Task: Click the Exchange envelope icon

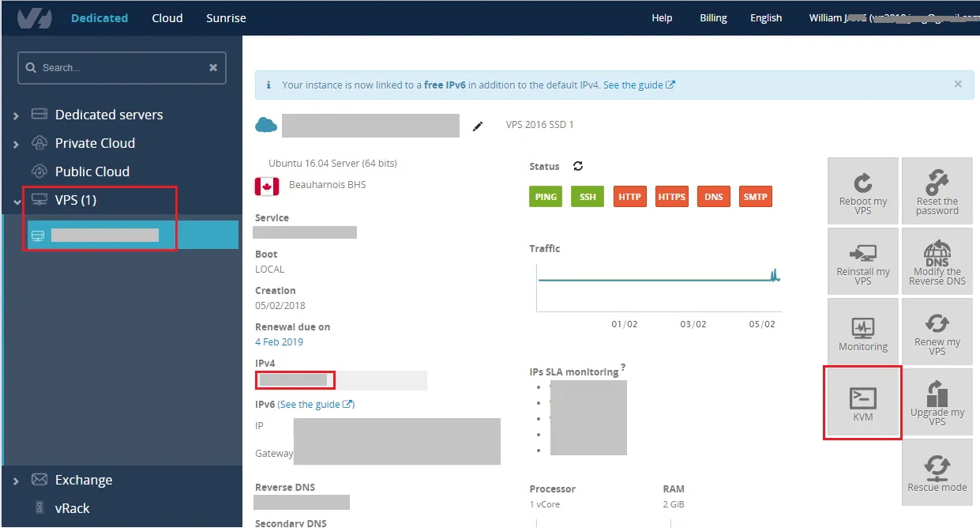Action: [39, 480]
